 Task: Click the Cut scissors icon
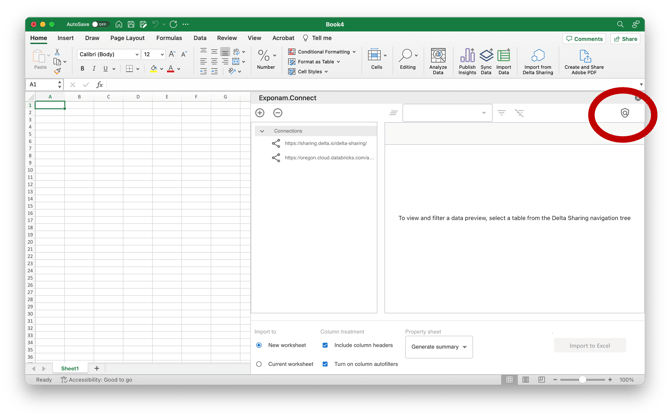[57, 52]
